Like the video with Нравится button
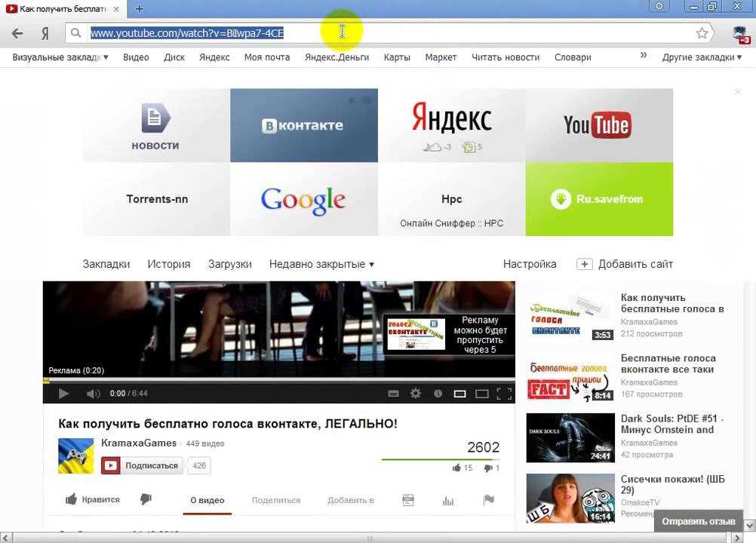The width and height of the screenshot is (756, 543). (x=93, y=500)
